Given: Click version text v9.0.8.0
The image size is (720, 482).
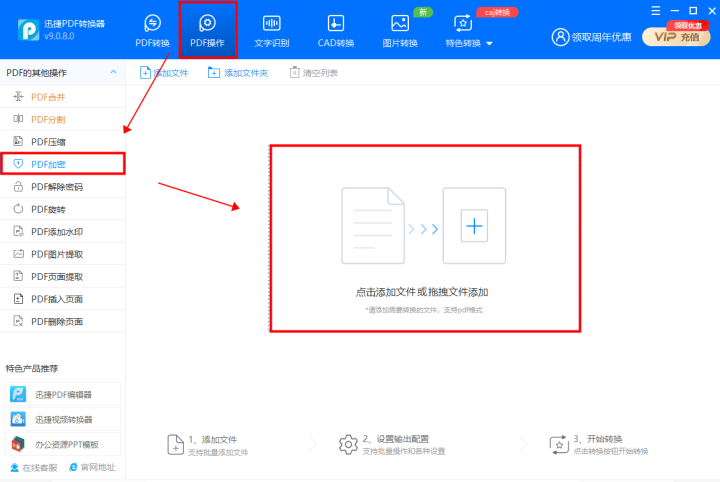Looking at the screenshot, I should pos(59,36).
